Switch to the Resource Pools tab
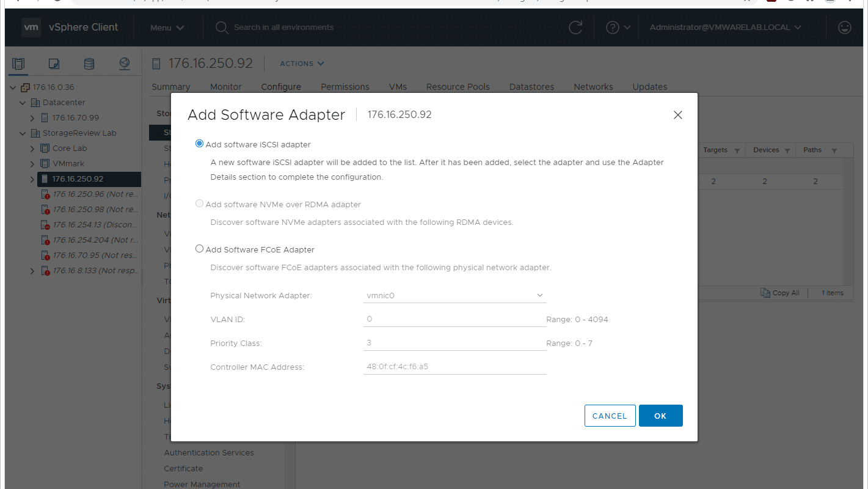Viewport: 868px width, 489px height. [x=458, y=87]
